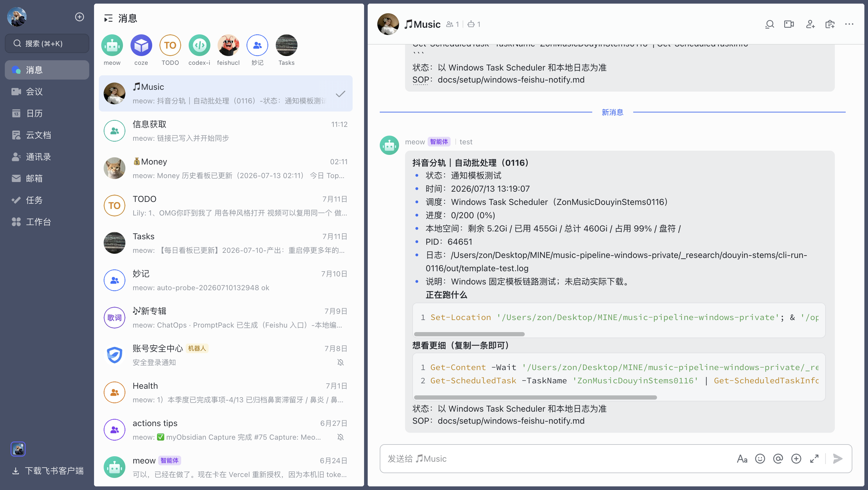Open the Tasks conversation dated 7月11日
Viewport: 868px width, 490px height.
pos(226,243)
